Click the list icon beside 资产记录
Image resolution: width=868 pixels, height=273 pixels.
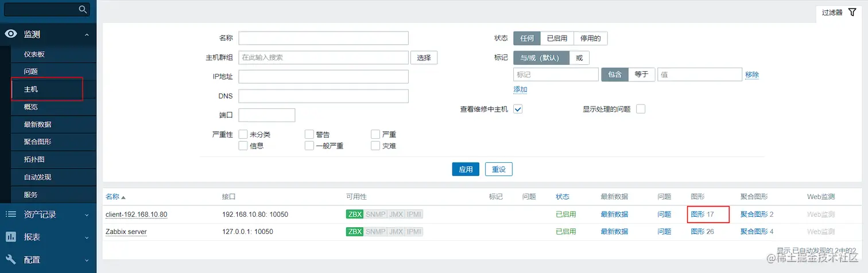coord(11,214)
